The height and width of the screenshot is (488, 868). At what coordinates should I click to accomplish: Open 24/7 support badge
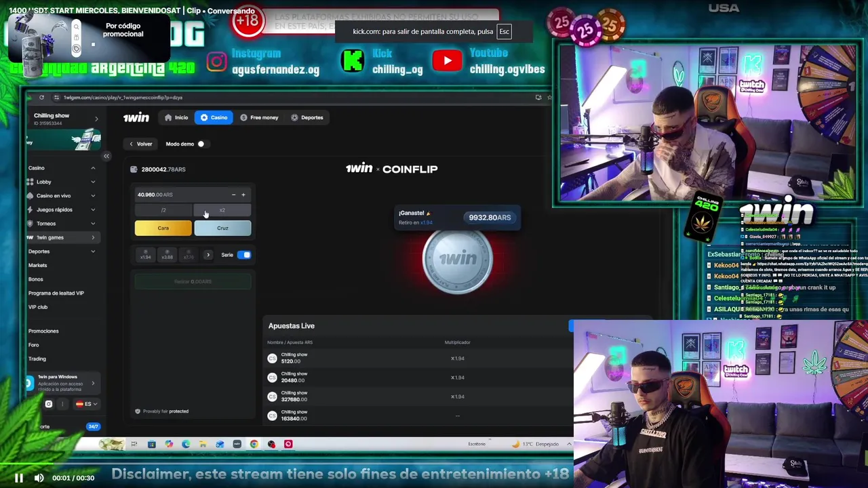(x=93, y=426)
